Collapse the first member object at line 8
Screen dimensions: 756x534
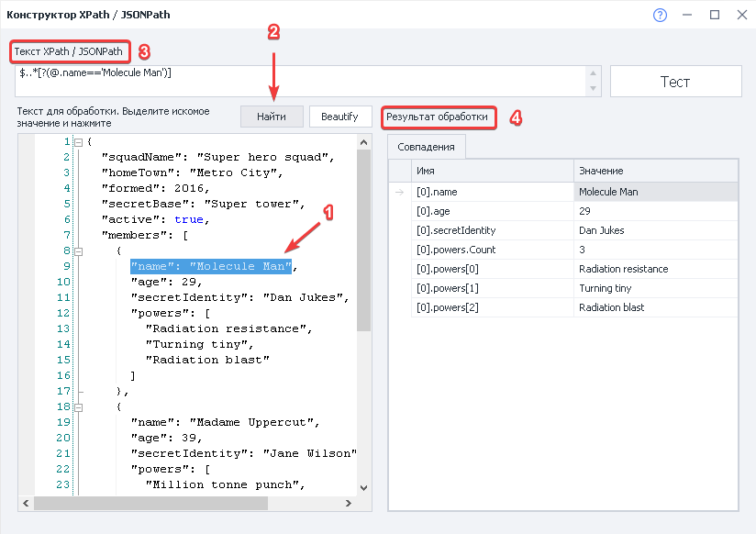(78, 250)
